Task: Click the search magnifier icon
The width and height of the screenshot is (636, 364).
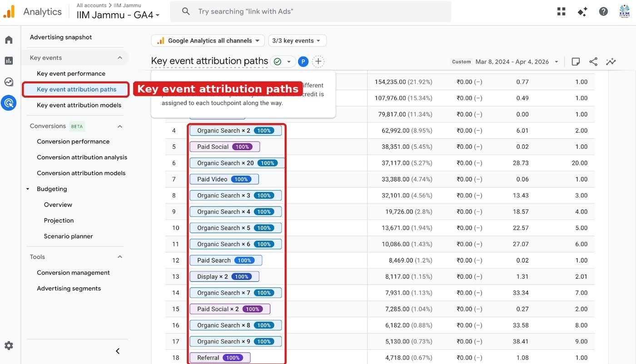Action: tap(186, 11)
